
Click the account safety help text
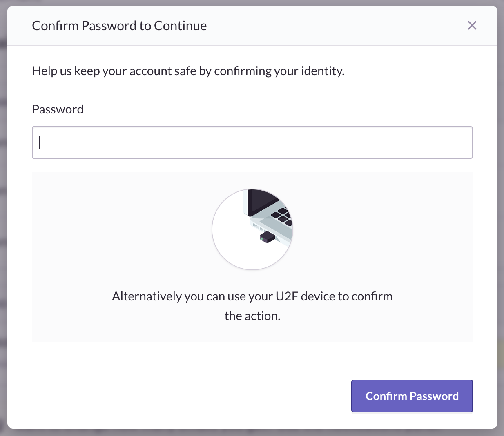coord(188,71)
